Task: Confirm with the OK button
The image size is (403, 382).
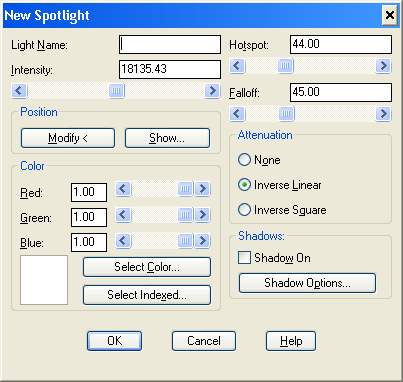Action: pyautogui.click(x=114, y=341)
